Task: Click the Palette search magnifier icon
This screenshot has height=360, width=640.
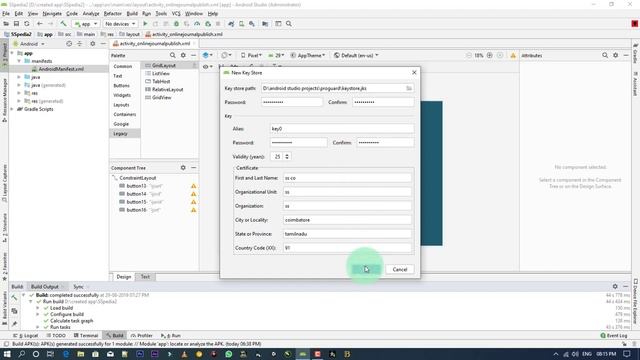Action: click(x=173, y=55)
